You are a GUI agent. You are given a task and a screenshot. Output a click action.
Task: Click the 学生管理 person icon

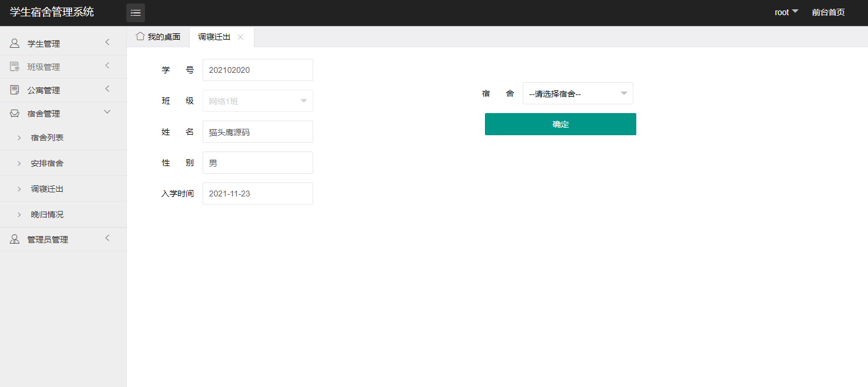[x=15, y=43]
